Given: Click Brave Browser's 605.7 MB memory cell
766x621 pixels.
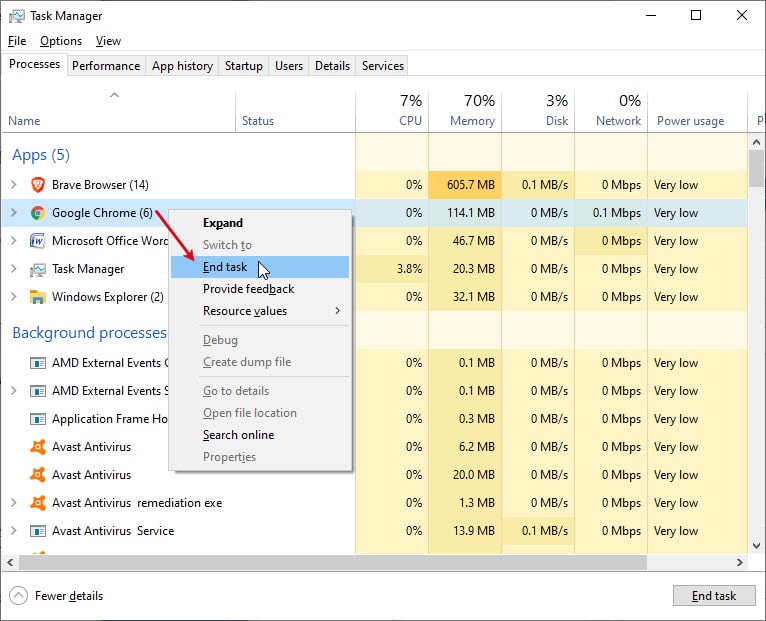Looking at the screenshot, I should coord(465,185).
